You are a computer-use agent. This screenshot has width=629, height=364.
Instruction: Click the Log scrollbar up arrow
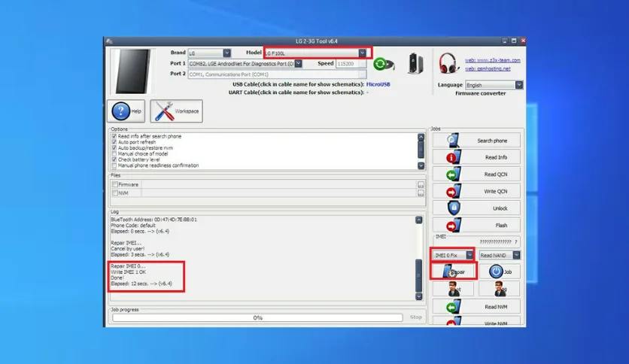(x=419, y=220)
